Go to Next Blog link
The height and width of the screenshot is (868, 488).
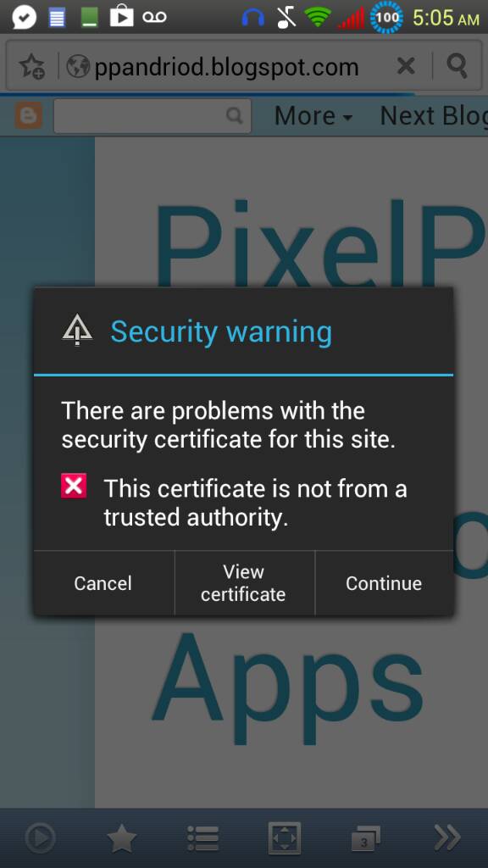(x=434, y=115)
